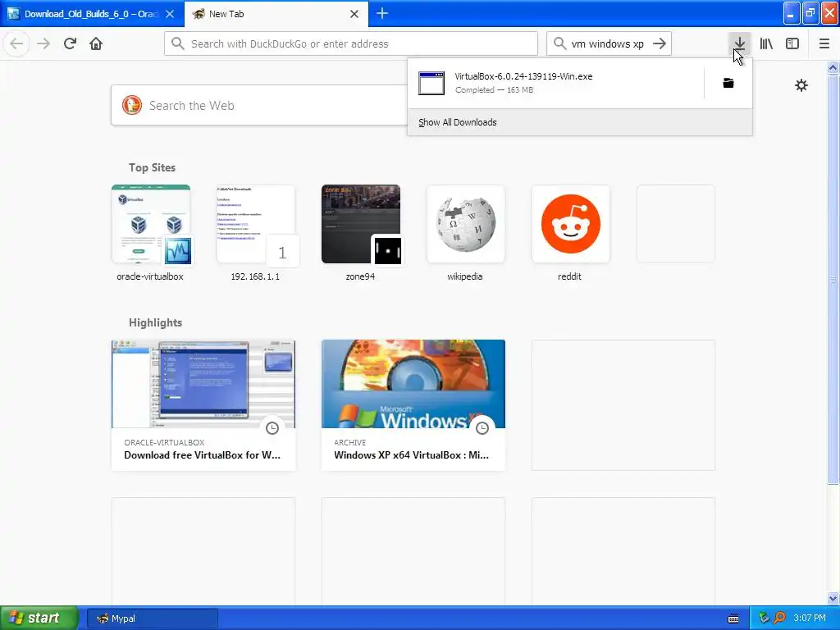Open the hamburger application menu
Image resolution: width=840 pixels, height=630 pixels.
[824, 43]
